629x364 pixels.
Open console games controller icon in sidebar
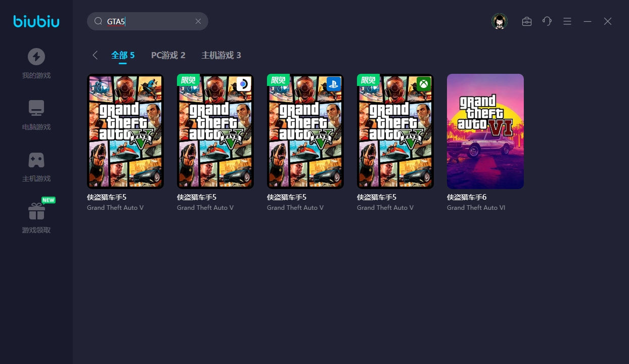[36, 160]
